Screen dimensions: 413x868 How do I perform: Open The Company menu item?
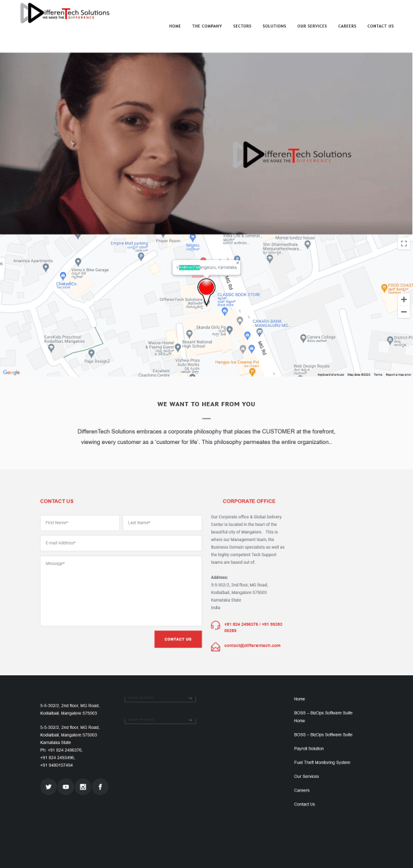[x=206, y=26]
